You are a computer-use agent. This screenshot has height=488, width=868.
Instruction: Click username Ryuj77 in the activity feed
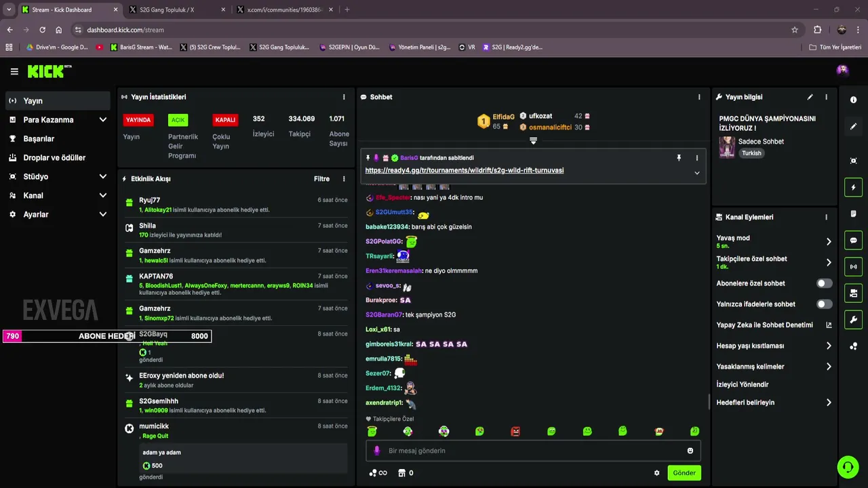tap(149, 201)
